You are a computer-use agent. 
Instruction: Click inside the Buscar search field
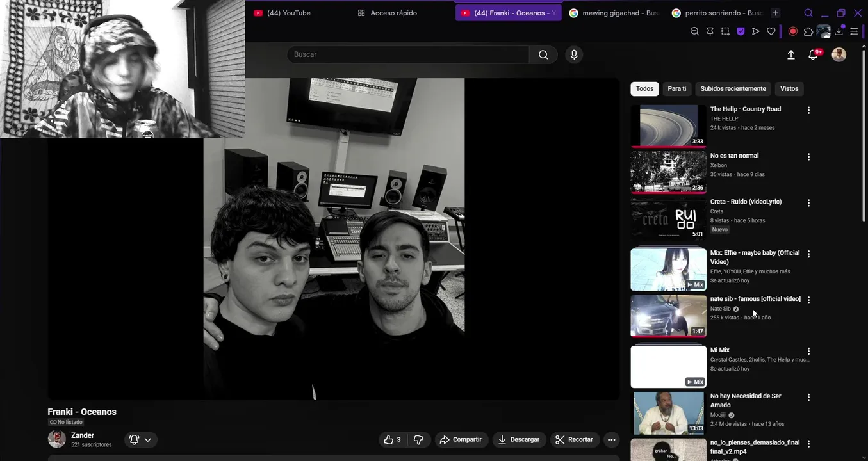408,54
